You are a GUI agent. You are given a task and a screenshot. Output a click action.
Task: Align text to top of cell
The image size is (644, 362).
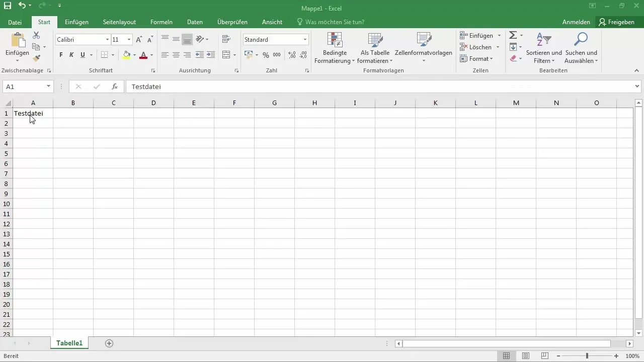tap(165, 39)
